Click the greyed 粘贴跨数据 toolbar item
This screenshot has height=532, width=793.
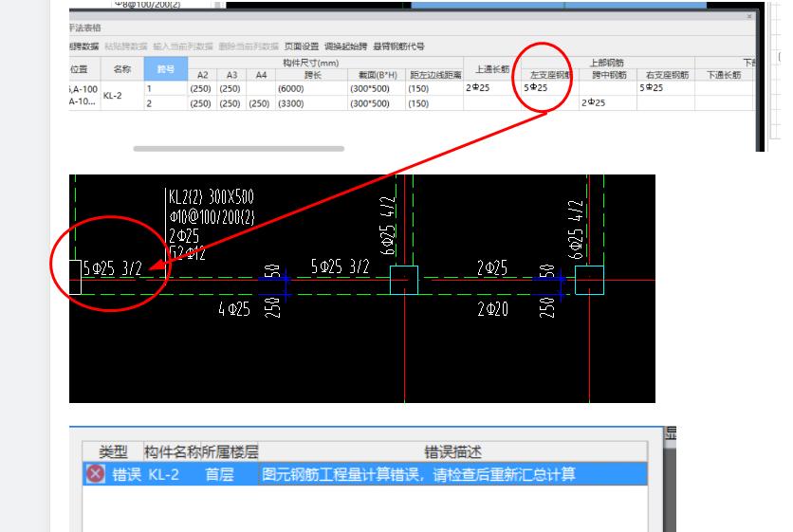[126, 46]
